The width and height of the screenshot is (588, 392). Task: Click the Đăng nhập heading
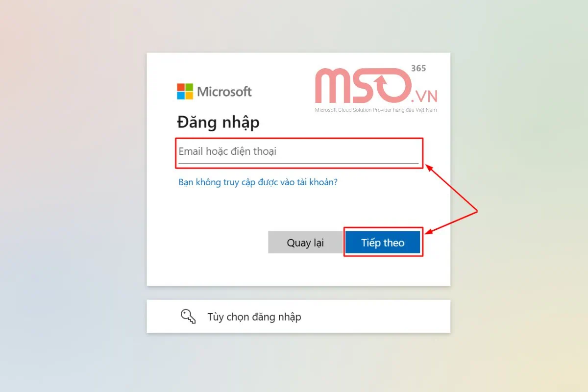coord(219,122)
